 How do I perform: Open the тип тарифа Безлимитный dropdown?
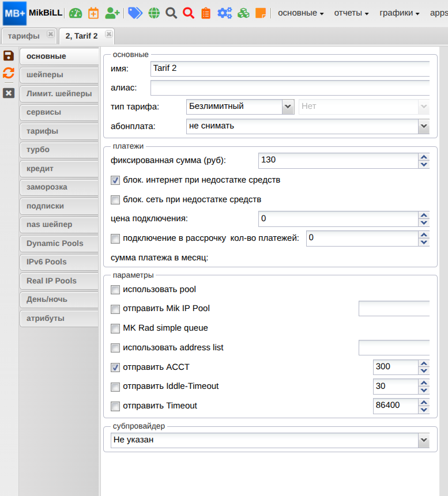pyautogui.click(x=288, y=107)
